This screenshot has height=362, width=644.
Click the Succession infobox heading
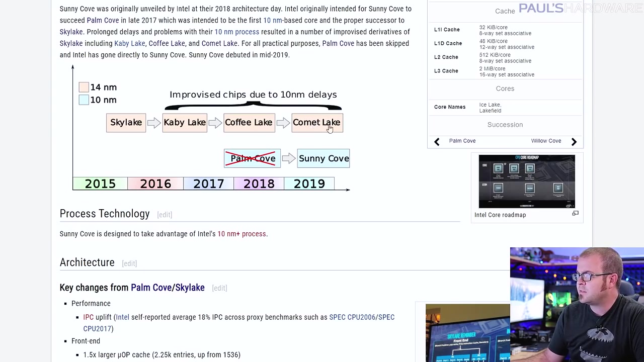tap(505, 125)
